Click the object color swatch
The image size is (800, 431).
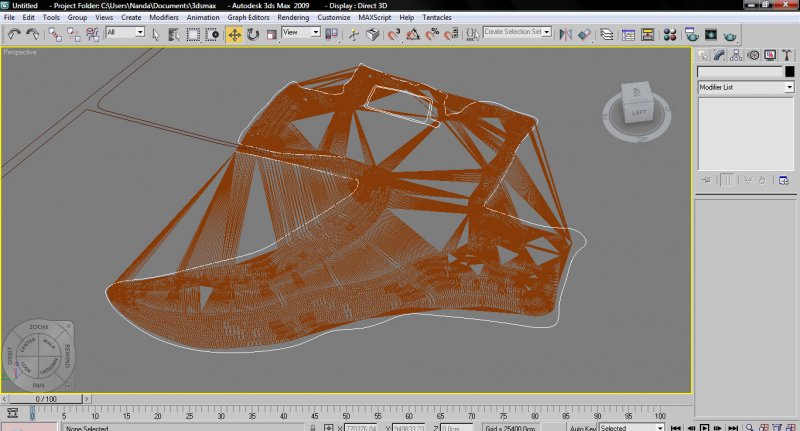pos(789,72)
